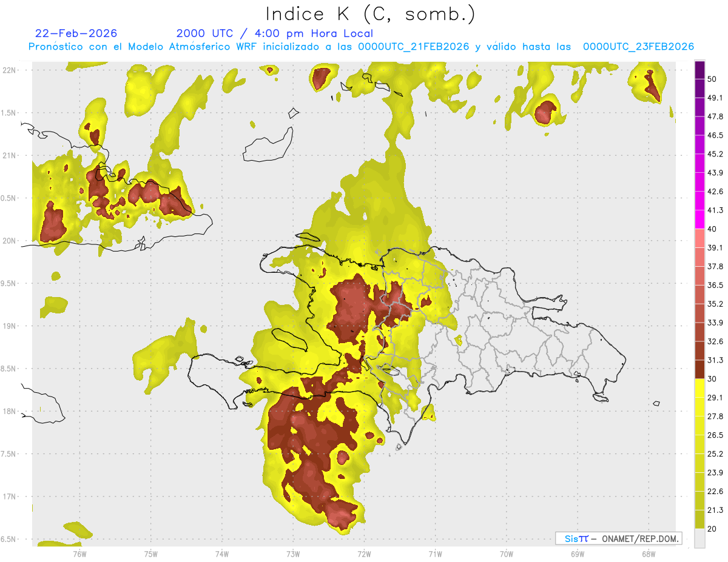Click the longitude label '68W'
The image size is (728, 562).
(x=648, y=554)
